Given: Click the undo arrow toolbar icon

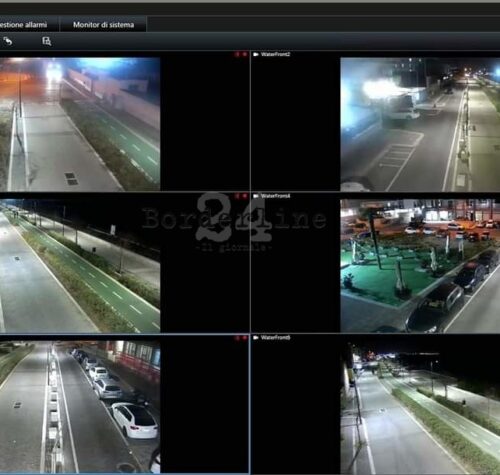Looking at the screenshot, I should [x=7, y=41].
